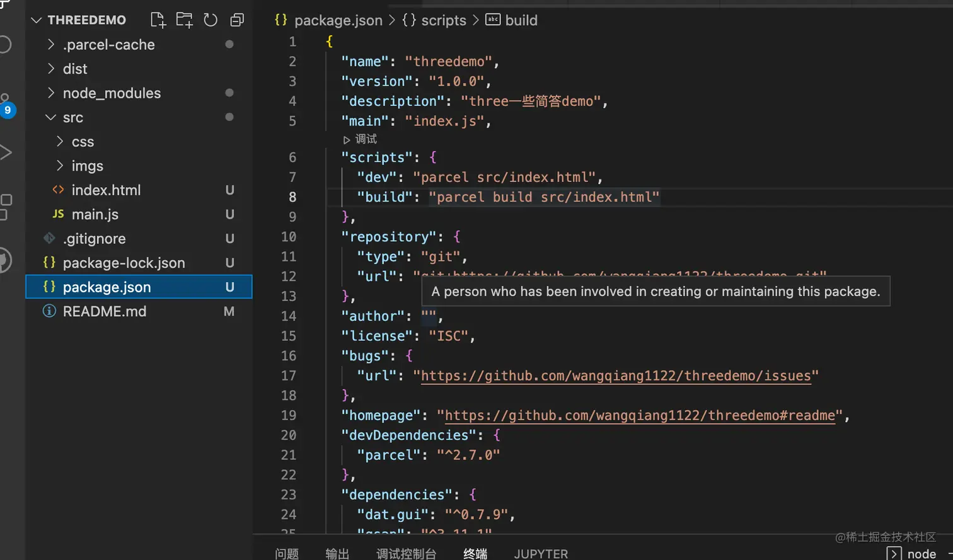Viewport: 953px width, 560px height.
Task: Open the Search activity bar icon
Action: [x=4, y=45]
